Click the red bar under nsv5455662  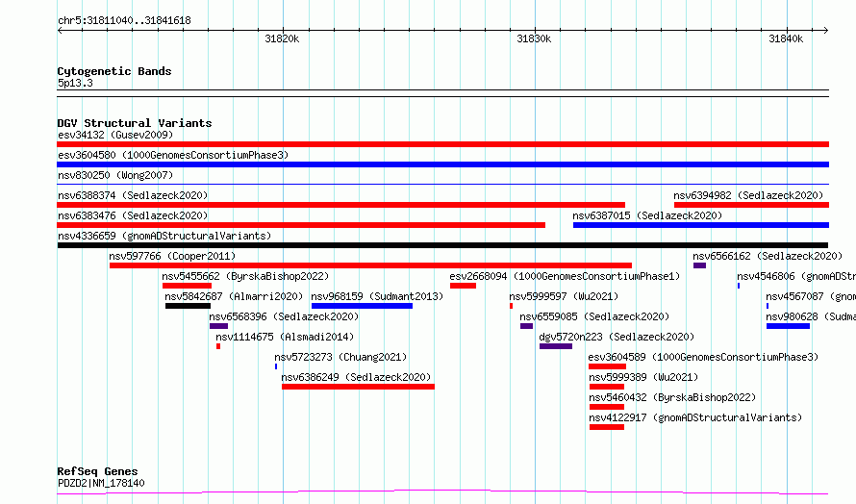187,286
